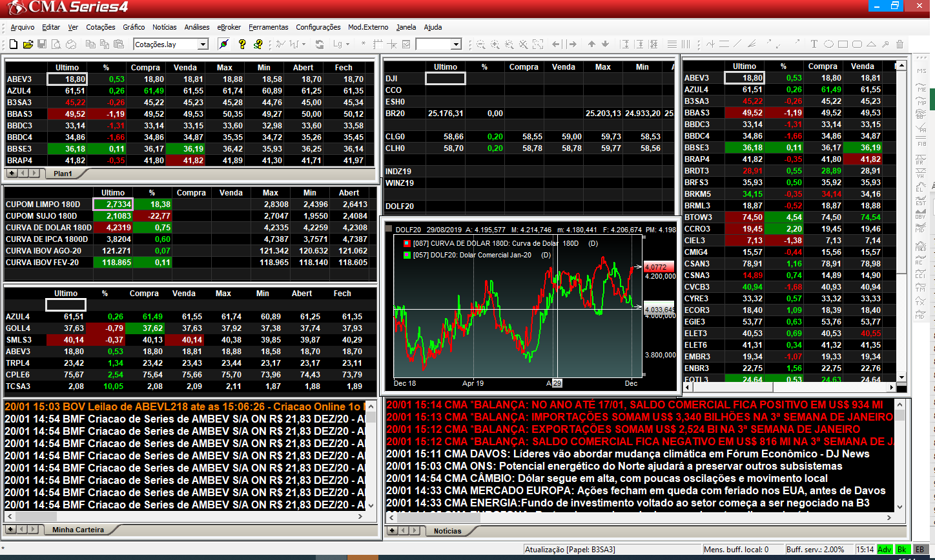Add the MS indicator from side toolbar

point(920,71)
